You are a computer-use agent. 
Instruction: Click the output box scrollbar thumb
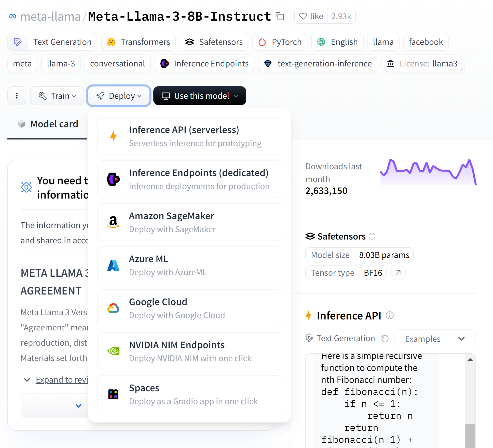[x=470, y=436]
